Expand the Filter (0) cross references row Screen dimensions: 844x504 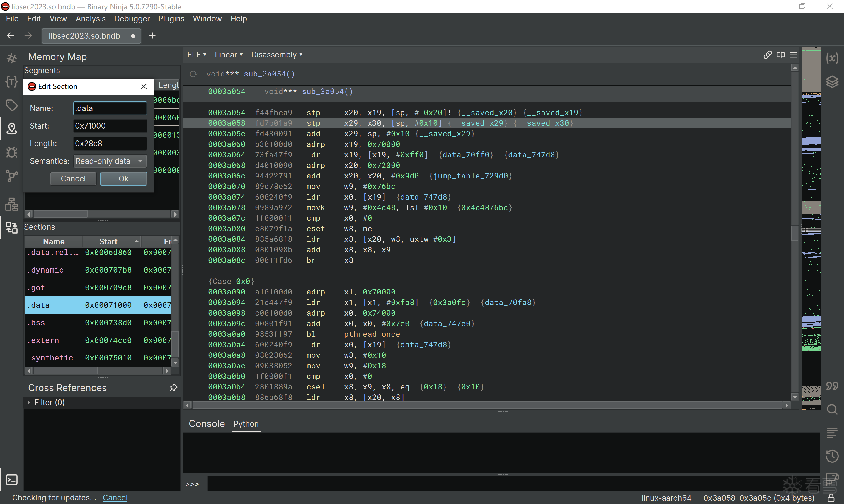(29, 402)
